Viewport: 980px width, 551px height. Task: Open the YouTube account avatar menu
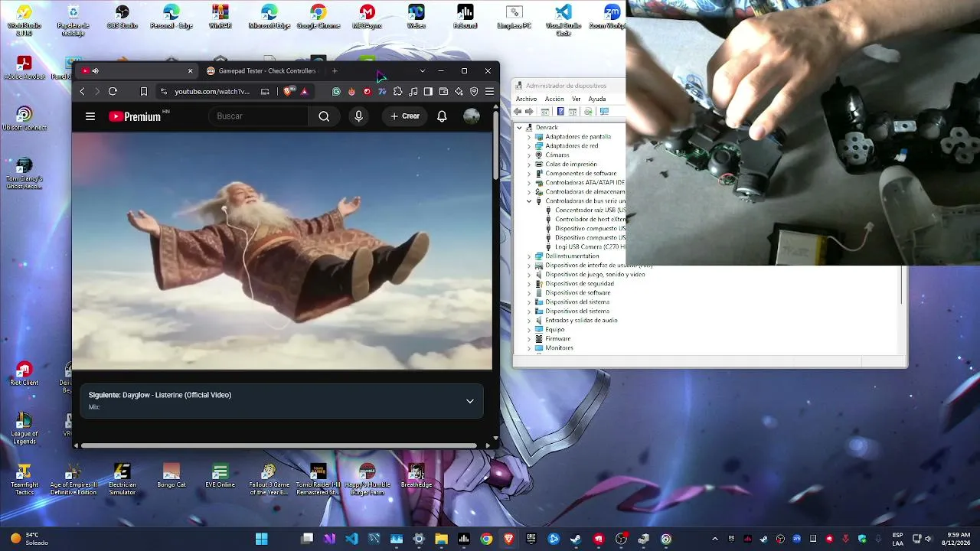pyautogui.click(x=472, y=116)
